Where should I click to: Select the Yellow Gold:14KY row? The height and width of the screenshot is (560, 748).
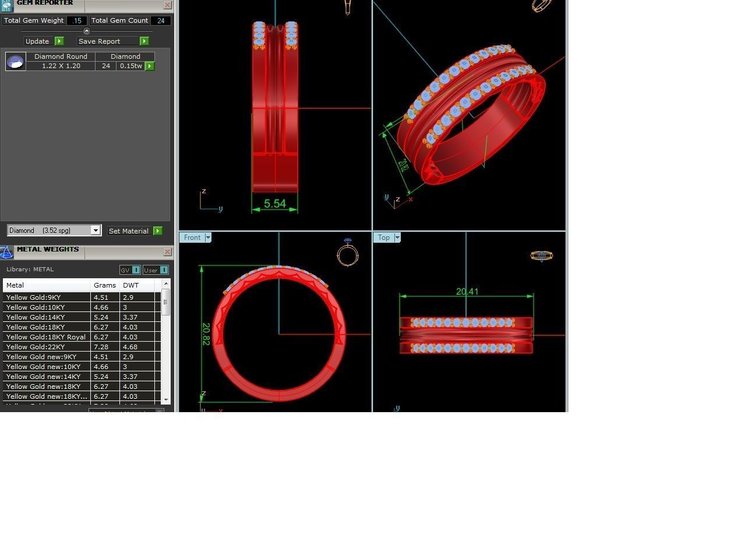coord(82,317)
